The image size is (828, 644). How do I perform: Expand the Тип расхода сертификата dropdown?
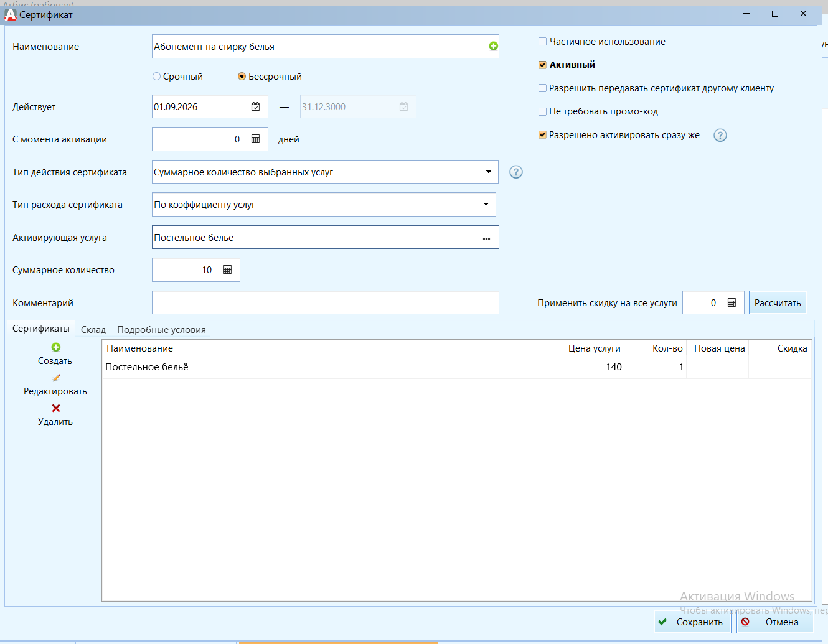pyautogui.click(x=486, y=204)
